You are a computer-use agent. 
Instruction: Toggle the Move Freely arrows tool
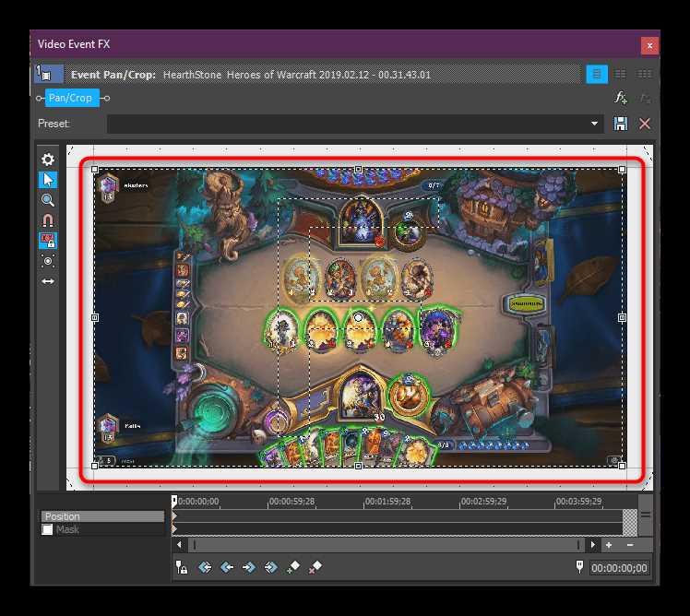click(48, 281)
